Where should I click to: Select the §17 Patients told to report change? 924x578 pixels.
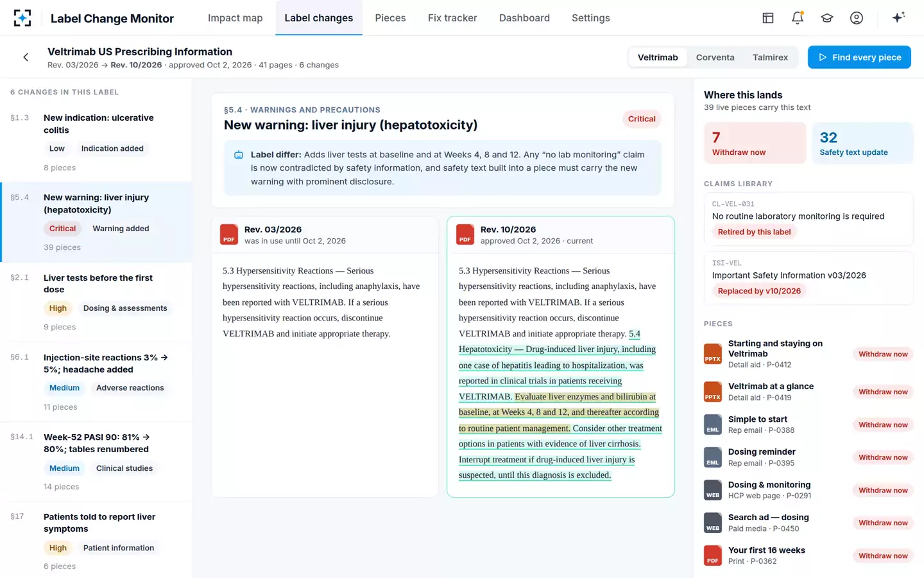[x=96, y=541]
